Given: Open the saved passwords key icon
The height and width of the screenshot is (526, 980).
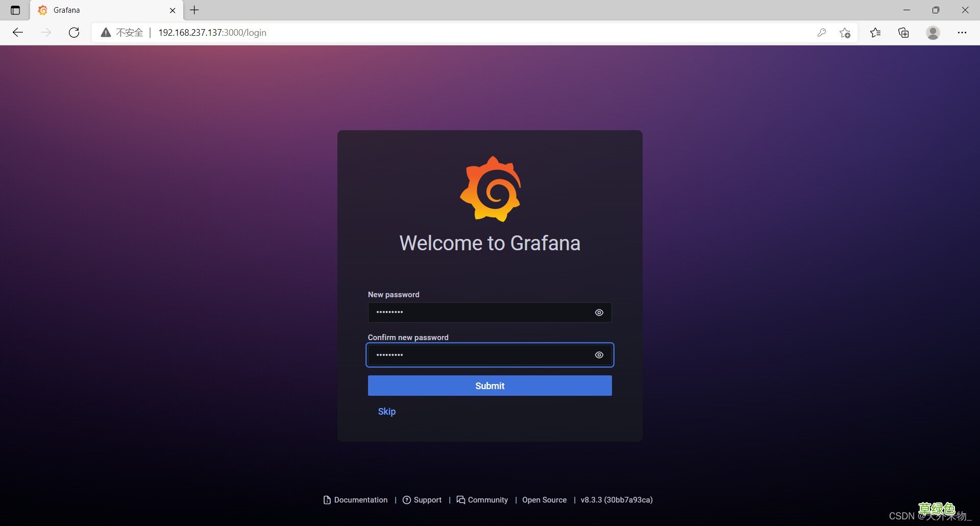Looking at the screenshot, I should (x=821, y=33).
